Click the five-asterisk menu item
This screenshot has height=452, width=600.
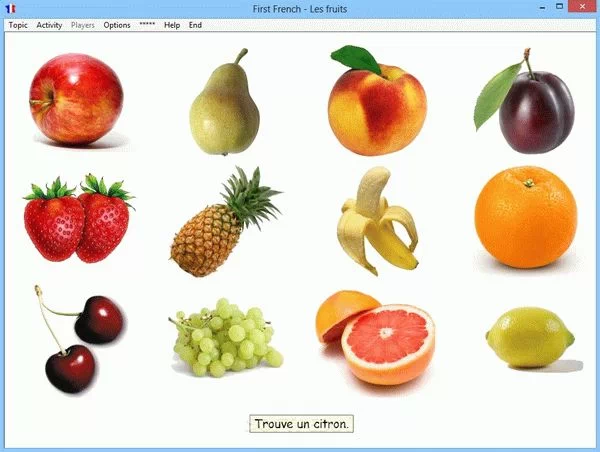point(147,25)
